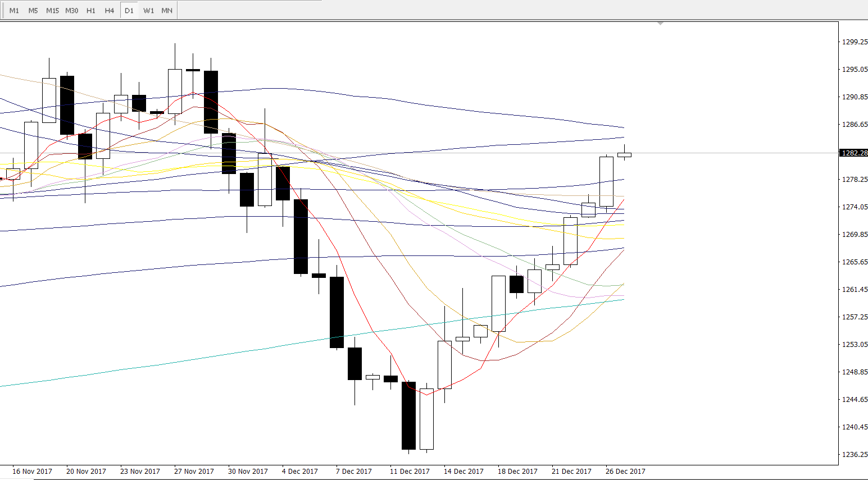Open the W1 weekly timeframe
Viewport: 868px width, 480px height.
pyautogui.click(x=148, y=11)
